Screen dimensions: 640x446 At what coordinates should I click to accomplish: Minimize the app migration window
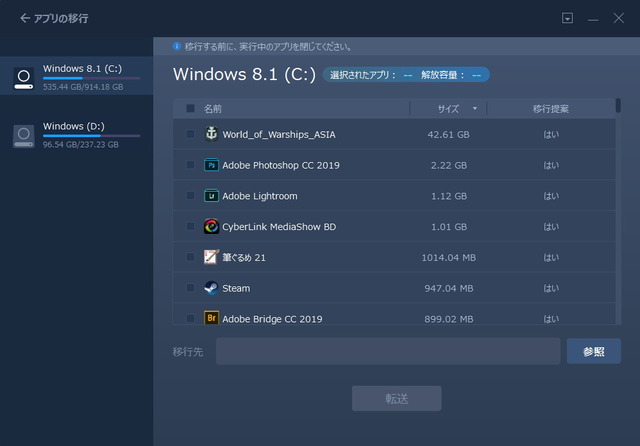pyautogui.click(x=593, y=19)
